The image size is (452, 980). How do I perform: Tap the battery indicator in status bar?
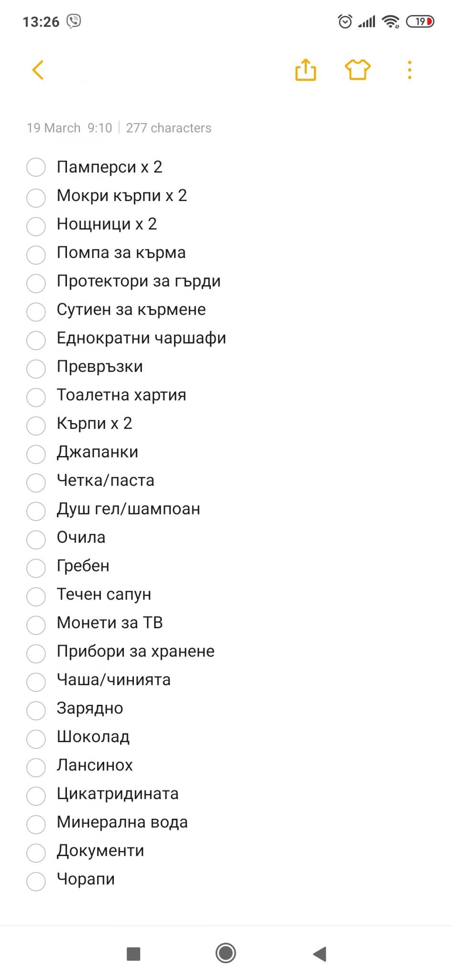[x=420, y=22]
